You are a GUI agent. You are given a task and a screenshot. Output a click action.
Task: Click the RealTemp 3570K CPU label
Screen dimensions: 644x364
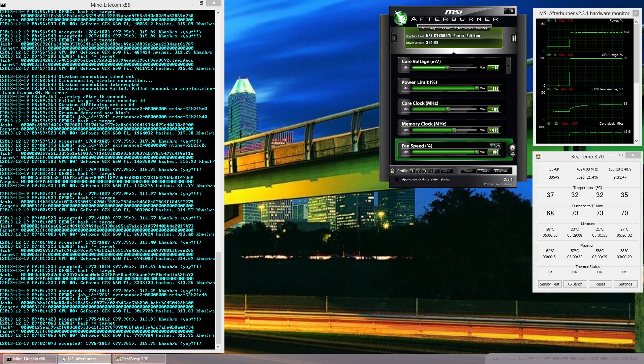pos(554,169)
